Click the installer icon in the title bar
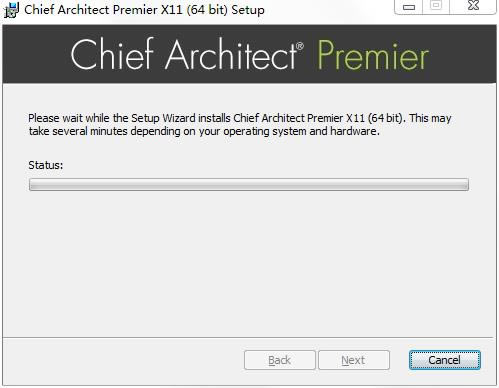The height and width of the screenshot is (388, 499). (12, 10)
